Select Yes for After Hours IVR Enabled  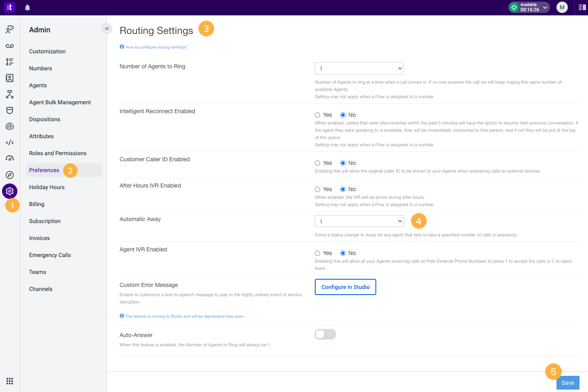(x=318, y=190)
